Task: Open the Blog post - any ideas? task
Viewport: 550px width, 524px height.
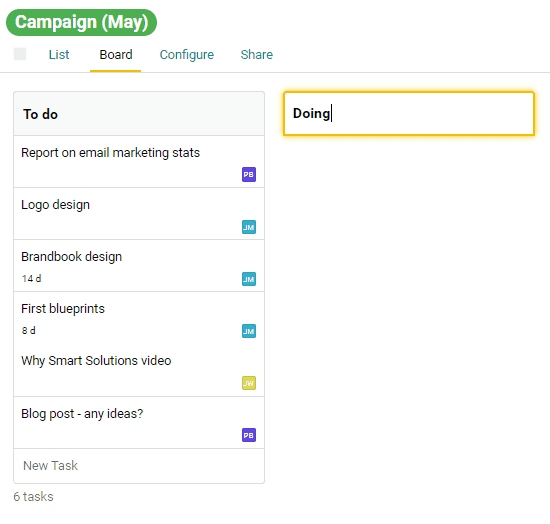Action: pos(139,423)
